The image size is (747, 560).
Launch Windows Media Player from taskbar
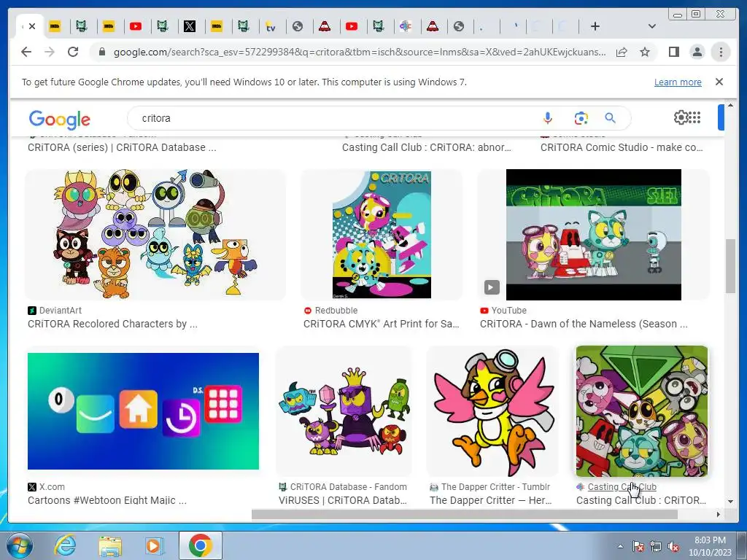(155, 545)
